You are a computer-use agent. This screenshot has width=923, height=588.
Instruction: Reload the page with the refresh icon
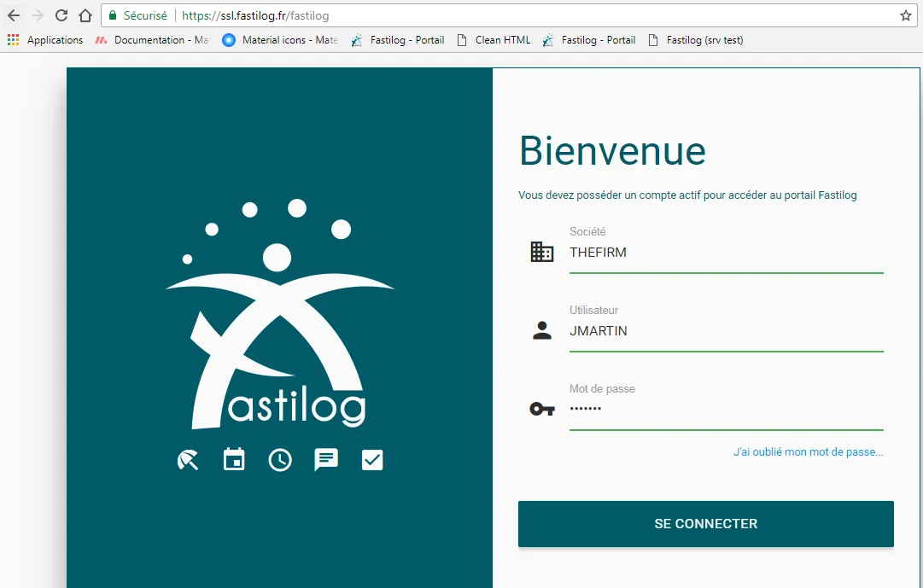(x=61, y=16)
